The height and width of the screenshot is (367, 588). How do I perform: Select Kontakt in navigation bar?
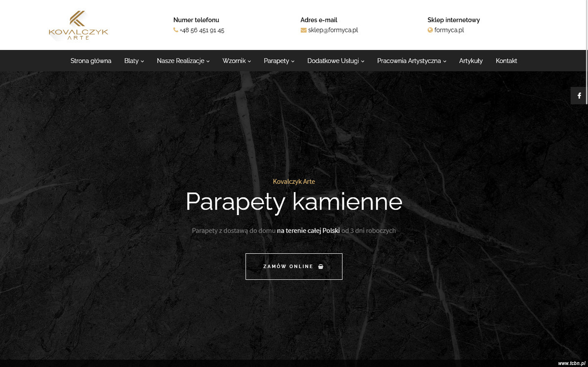coord(506,61)
